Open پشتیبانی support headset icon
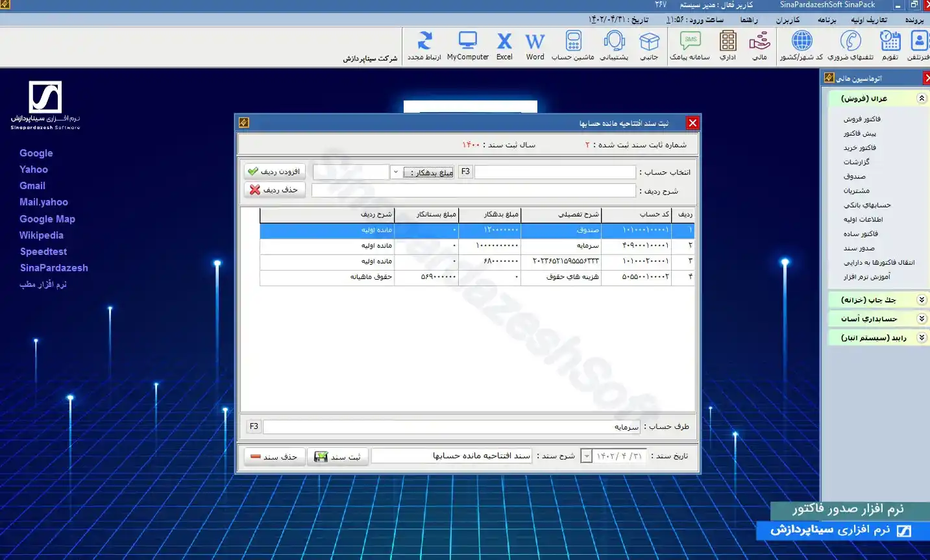The width and height of the screenshot is (930, 560). pyautogui.click(x=614, y=45)
